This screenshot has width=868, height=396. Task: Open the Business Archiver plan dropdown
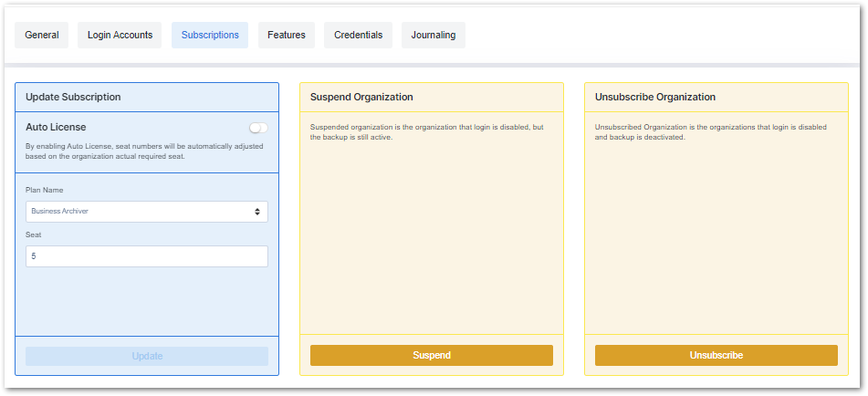point(137,212)
